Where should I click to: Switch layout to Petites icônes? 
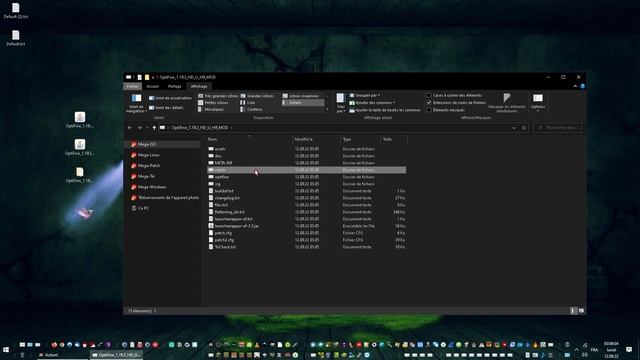[213, 103]
